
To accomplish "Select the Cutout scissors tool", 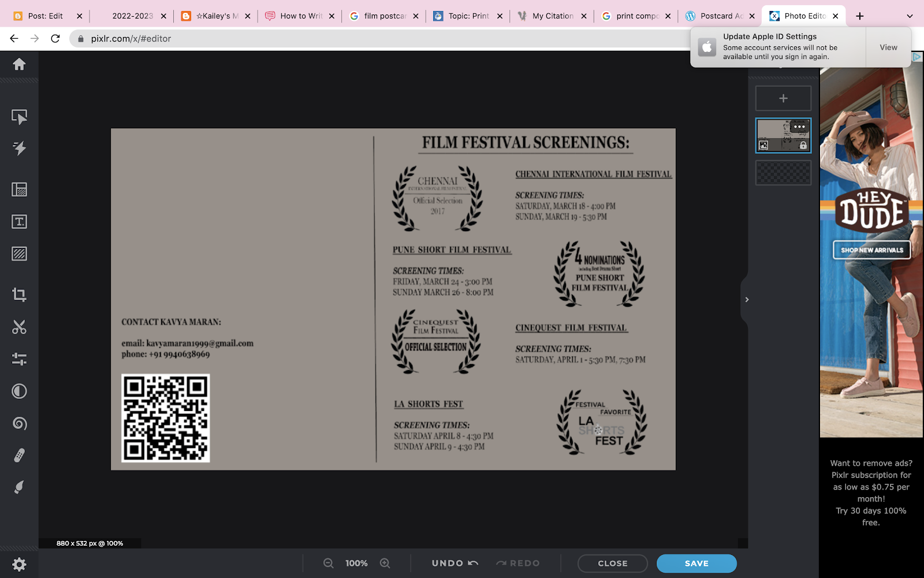I will [19, 327].
